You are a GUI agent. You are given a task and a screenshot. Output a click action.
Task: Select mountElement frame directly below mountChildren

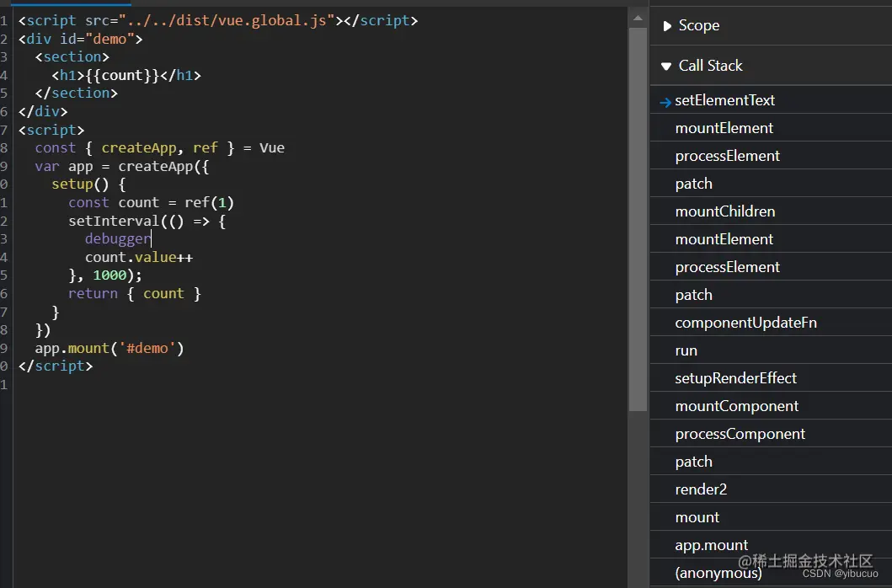pos(771,239)
